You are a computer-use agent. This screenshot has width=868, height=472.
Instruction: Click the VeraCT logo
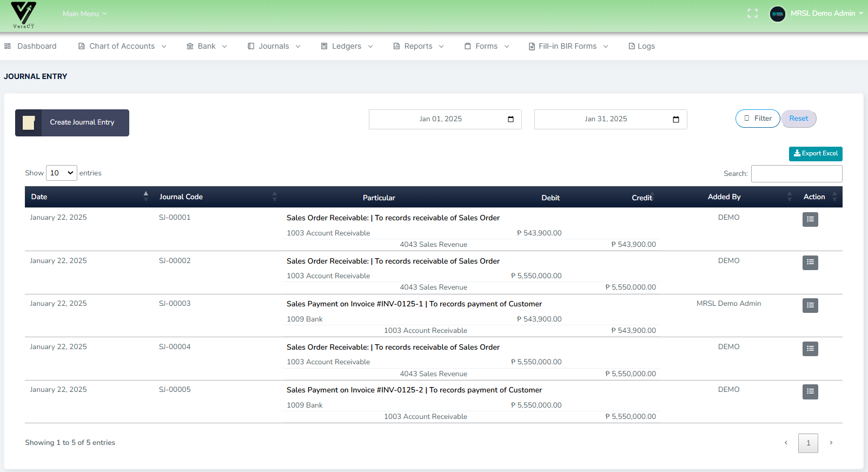coord(23,15)
